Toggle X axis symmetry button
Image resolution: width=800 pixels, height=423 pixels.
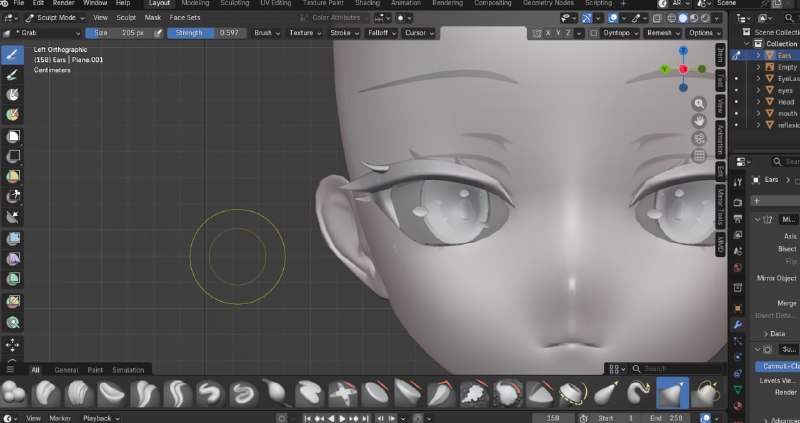coord(548,33)
